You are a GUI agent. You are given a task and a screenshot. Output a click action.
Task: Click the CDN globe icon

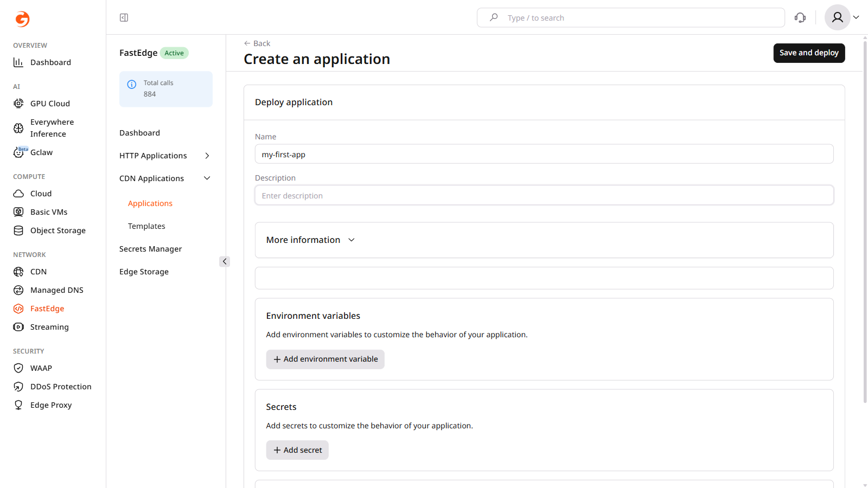(x=18, y=272)
